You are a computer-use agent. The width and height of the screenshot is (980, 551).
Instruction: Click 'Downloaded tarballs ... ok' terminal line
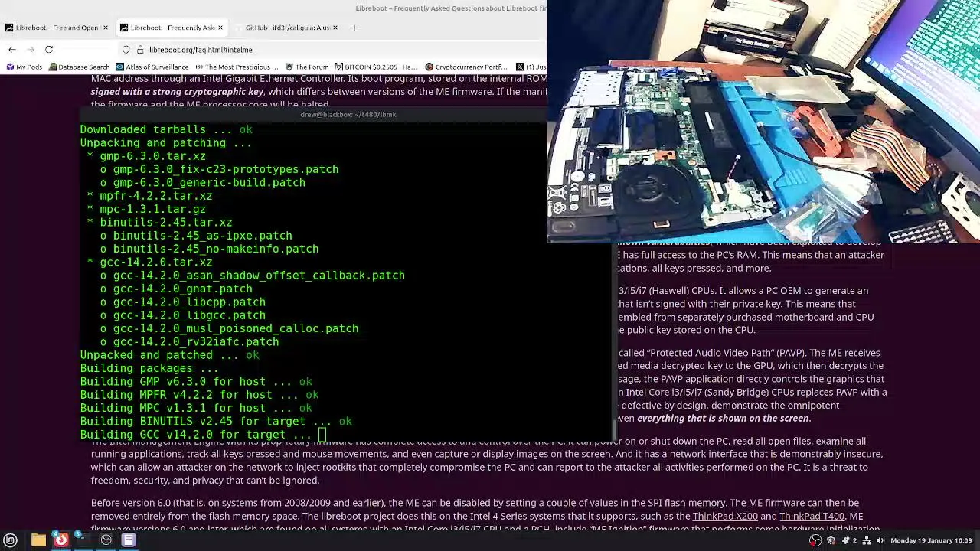click(166, 130)
